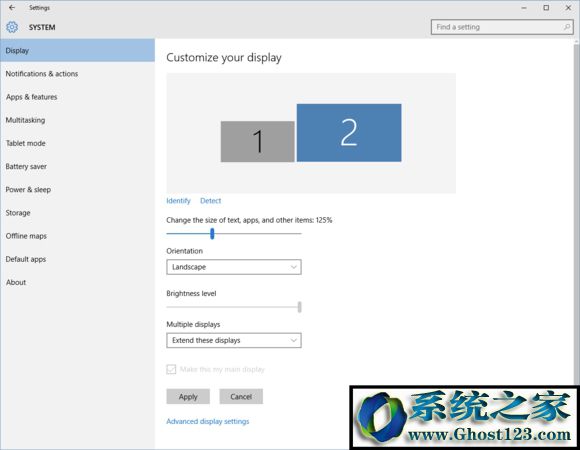The image size is (580, 450).
Task: Open Advanced display settings link
Action: (x=208, y=421)
